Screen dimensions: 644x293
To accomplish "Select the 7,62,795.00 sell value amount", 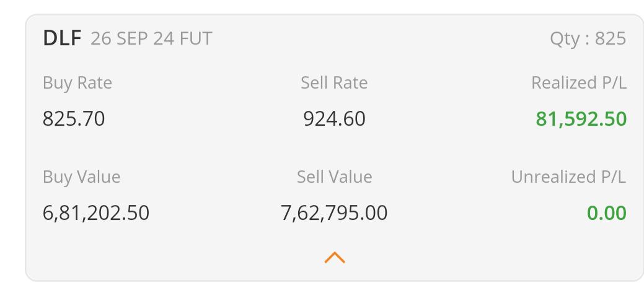I will [334, 213].
